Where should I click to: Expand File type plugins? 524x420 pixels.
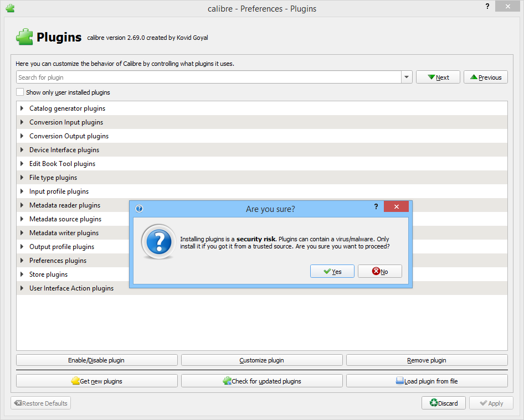[x=22, y=178]
